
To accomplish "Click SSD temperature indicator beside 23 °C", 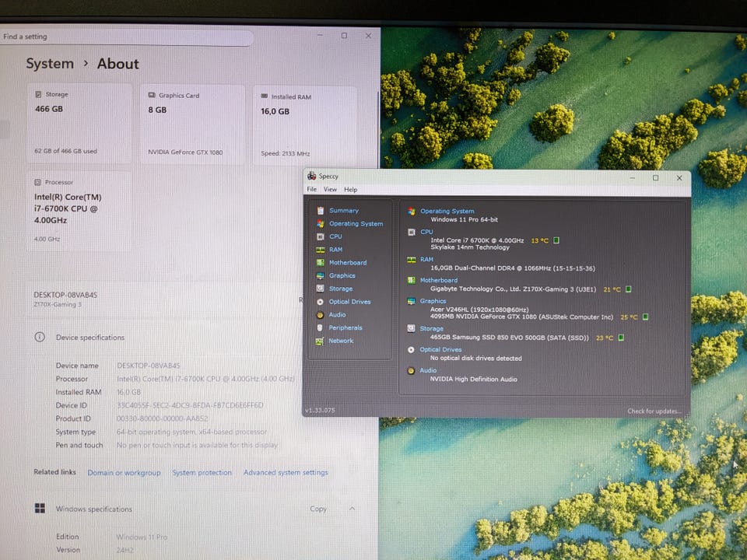I will click(x=621, y=338).
